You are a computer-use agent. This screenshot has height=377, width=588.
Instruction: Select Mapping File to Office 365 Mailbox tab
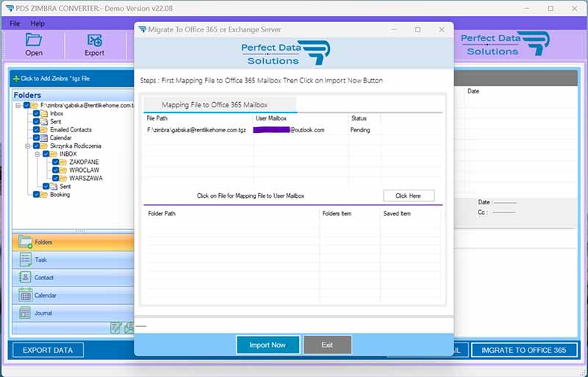220,104
